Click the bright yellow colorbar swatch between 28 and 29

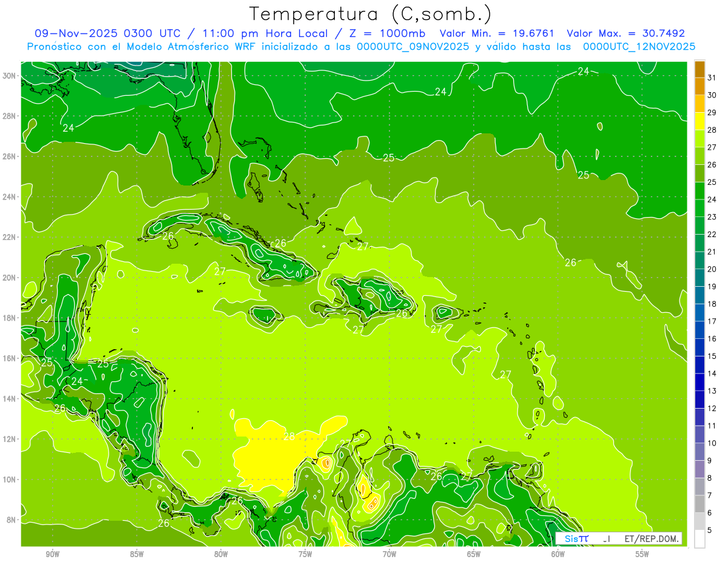(x=699, y=121)
